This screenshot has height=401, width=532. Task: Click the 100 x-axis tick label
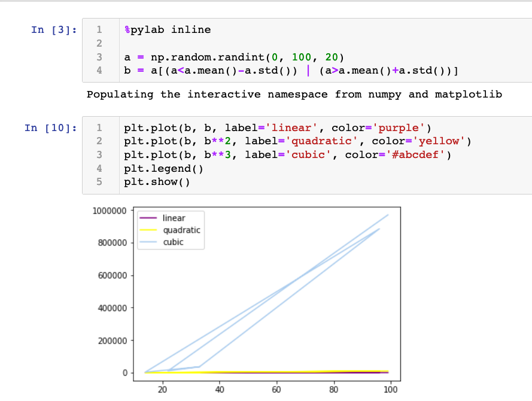click(390, 390)
